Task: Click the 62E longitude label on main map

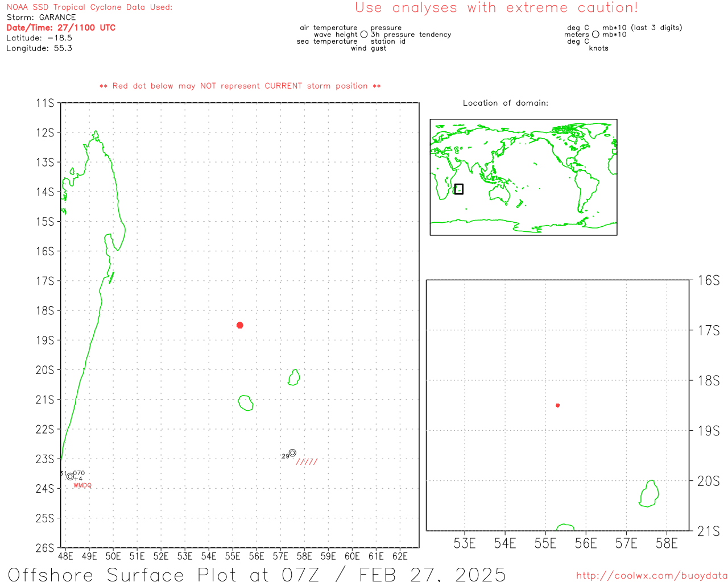Action: pos(400,556)
